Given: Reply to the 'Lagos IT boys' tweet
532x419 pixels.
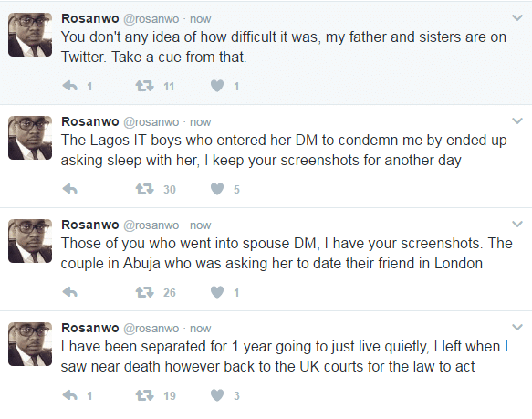Looking at the screenshot, I should (70, 189).
